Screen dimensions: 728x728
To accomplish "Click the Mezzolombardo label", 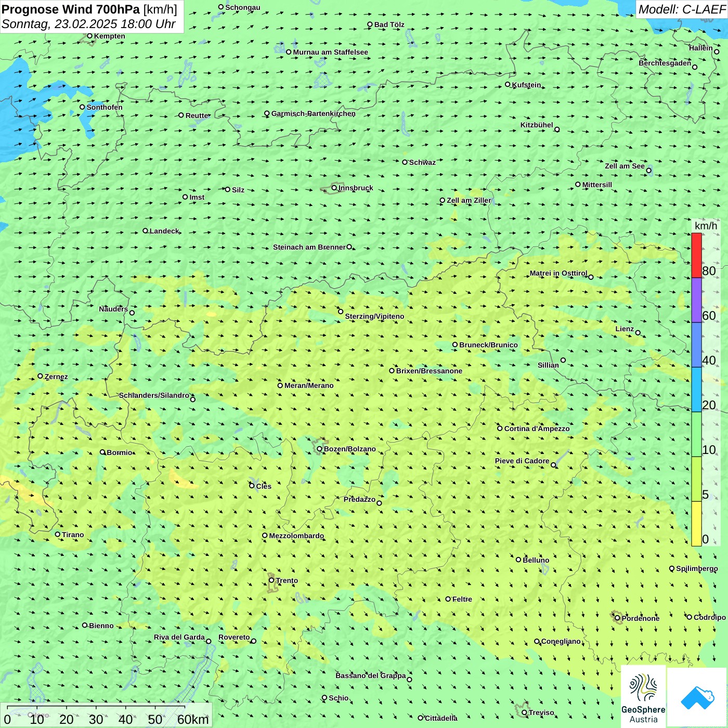I will [296, 536].
